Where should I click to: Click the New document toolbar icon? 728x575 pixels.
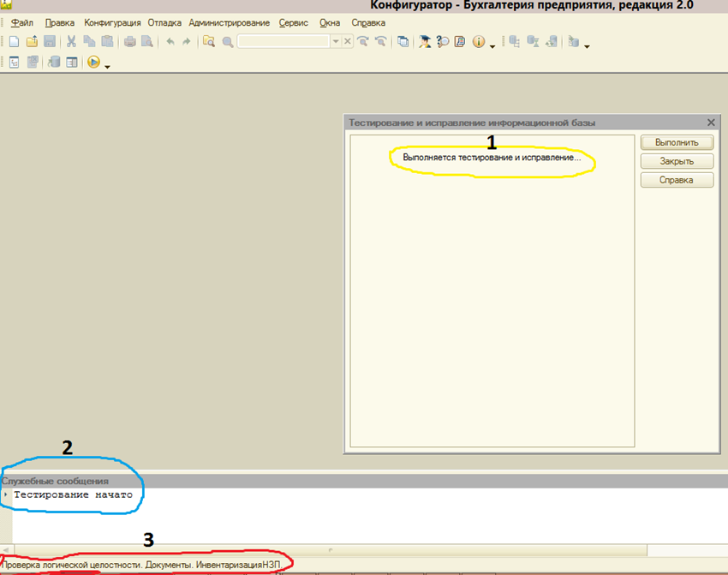point(14,41)
